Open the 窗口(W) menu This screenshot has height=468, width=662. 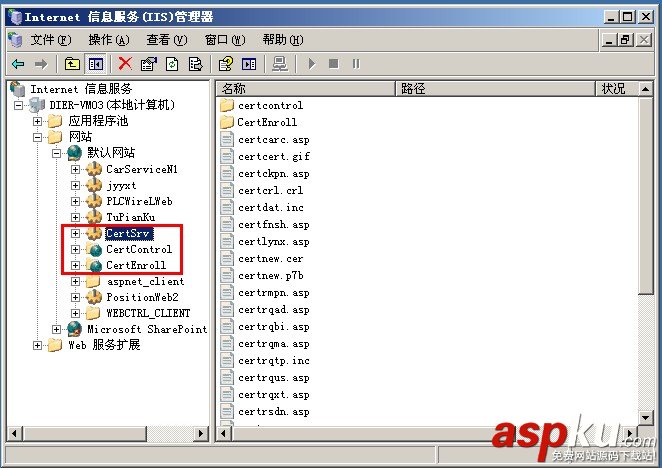225,40
